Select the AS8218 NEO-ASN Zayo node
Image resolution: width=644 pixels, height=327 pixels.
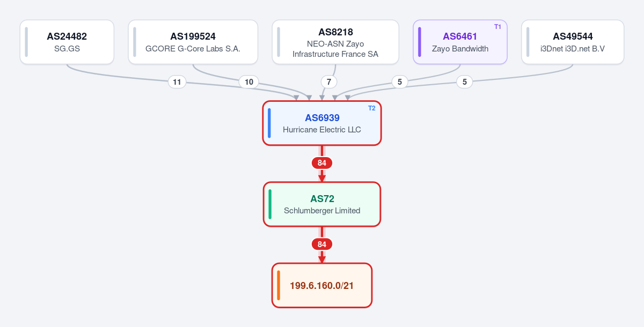click(x=335, y=42)
